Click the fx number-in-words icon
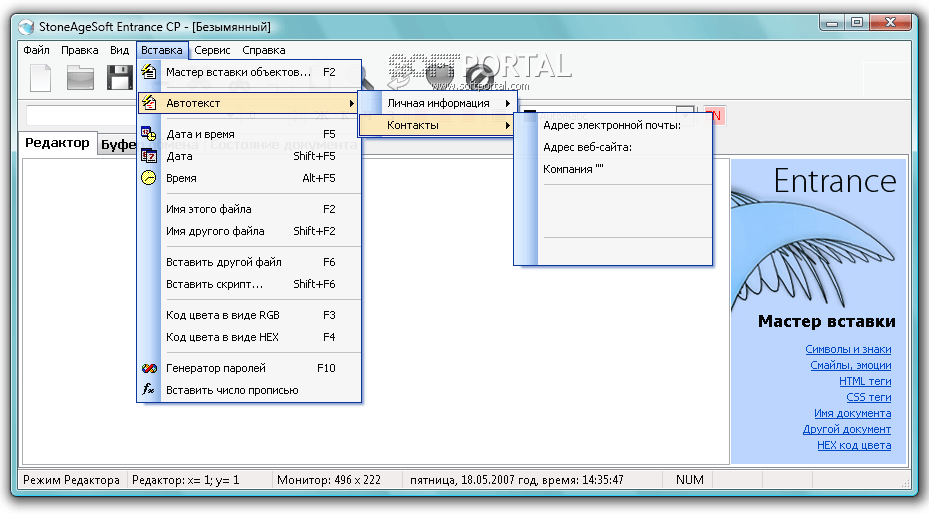Image resolution: width=929 pixels, height=514 pixels. pyautogui.click(x=149, y=390)
